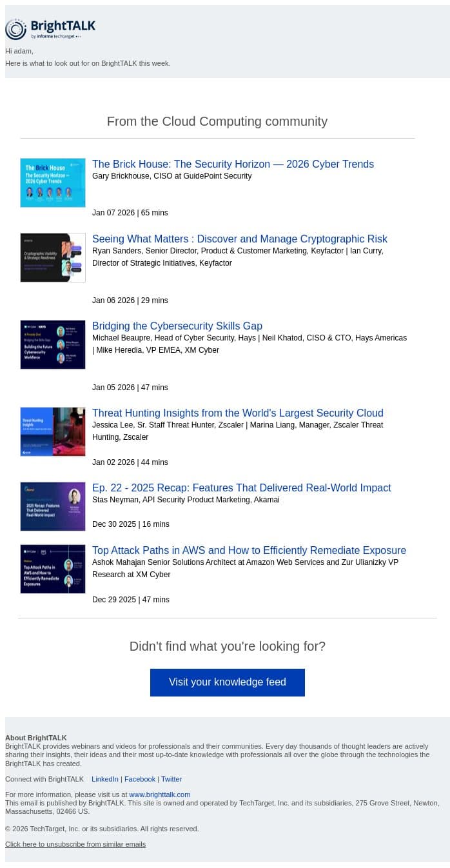This screenshot has height=868, width=450.
Task: Click the BrightTALK logo in the header
Action: [x=50, y=29]
